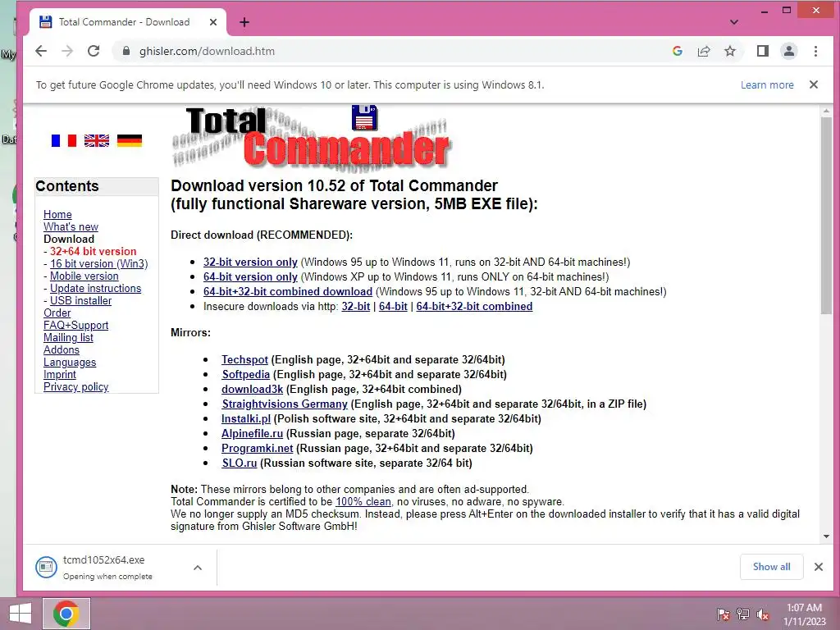This screenshot has height=630, width=840.
Task: Open the Chrome three-dot menu
Action: 815,51
